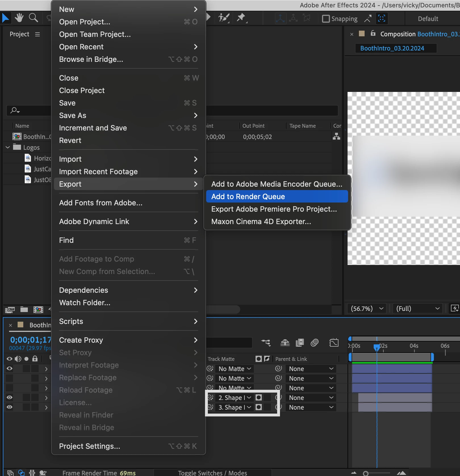Image resolution: width=460 pixels, height=476 pixels.
Task: Zoom out the timeline with small mountains icon
Action: pyautogui.click(x=354, y=473)
